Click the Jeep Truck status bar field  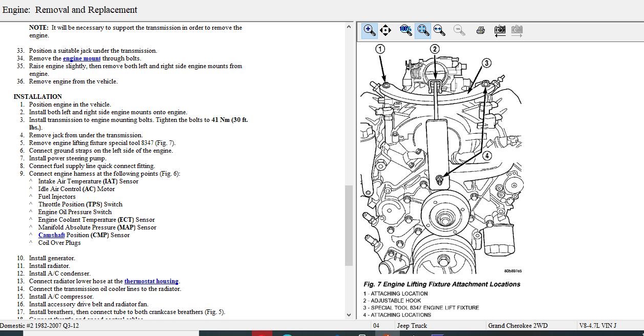tap(412, 326)
